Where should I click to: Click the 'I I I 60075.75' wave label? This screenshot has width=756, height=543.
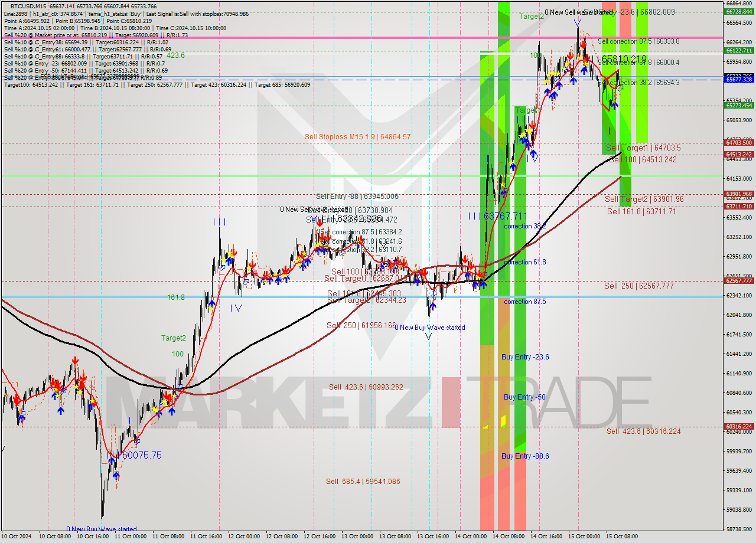pyautogui.click(x=135, y=456)
